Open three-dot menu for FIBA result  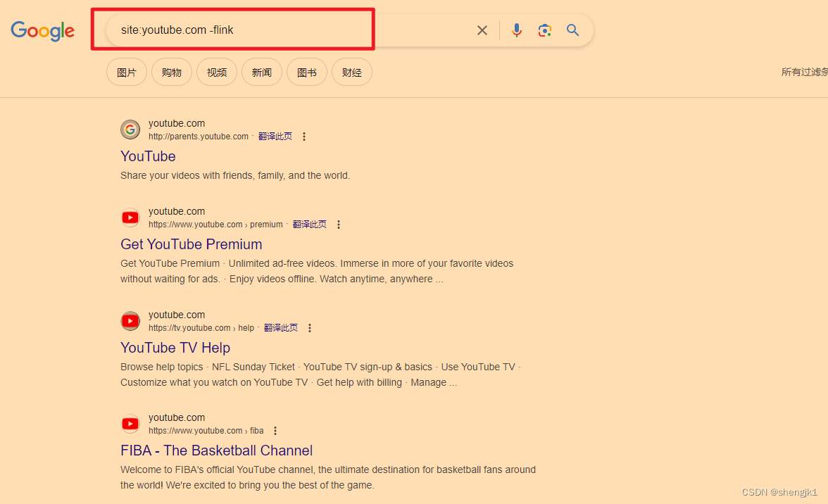[275, 431]
